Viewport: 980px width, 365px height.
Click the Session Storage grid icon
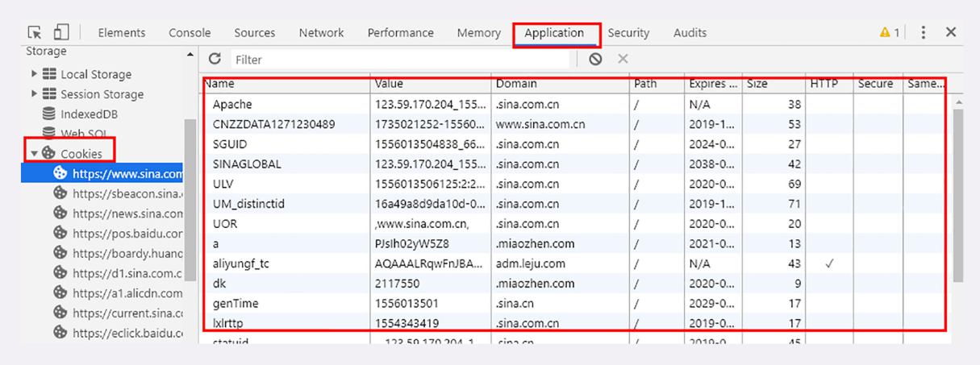[49, 94]
